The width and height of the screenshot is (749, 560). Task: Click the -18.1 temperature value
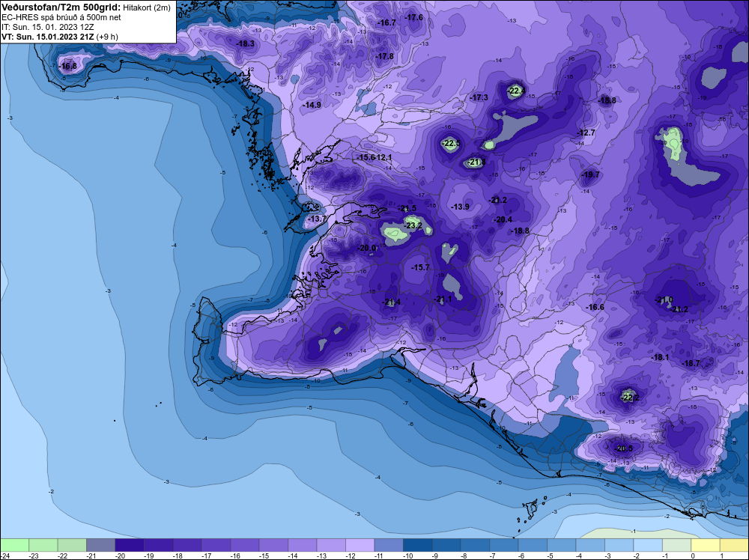point(660,357)
